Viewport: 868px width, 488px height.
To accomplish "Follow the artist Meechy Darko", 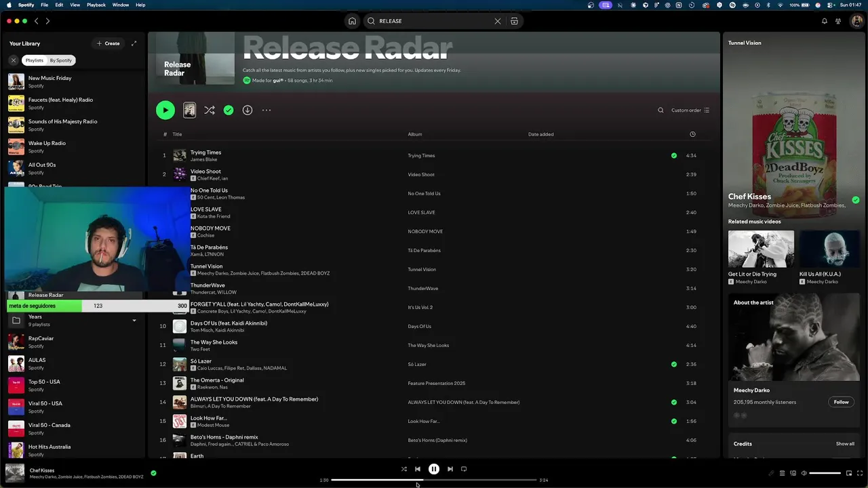I will click(841, 402).
